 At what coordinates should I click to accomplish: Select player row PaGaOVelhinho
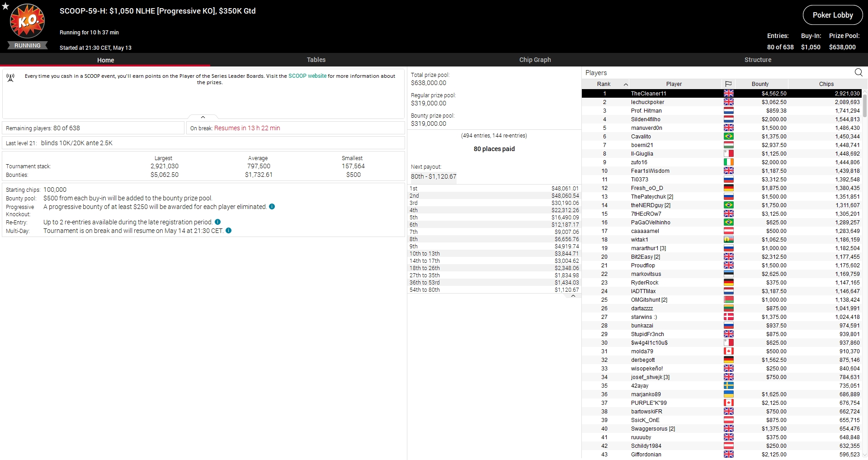[x=722, y=222]
